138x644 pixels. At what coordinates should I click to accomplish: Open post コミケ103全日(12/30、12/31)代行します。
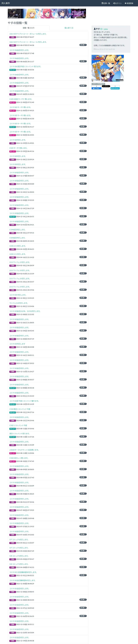[x=25, y=311]
